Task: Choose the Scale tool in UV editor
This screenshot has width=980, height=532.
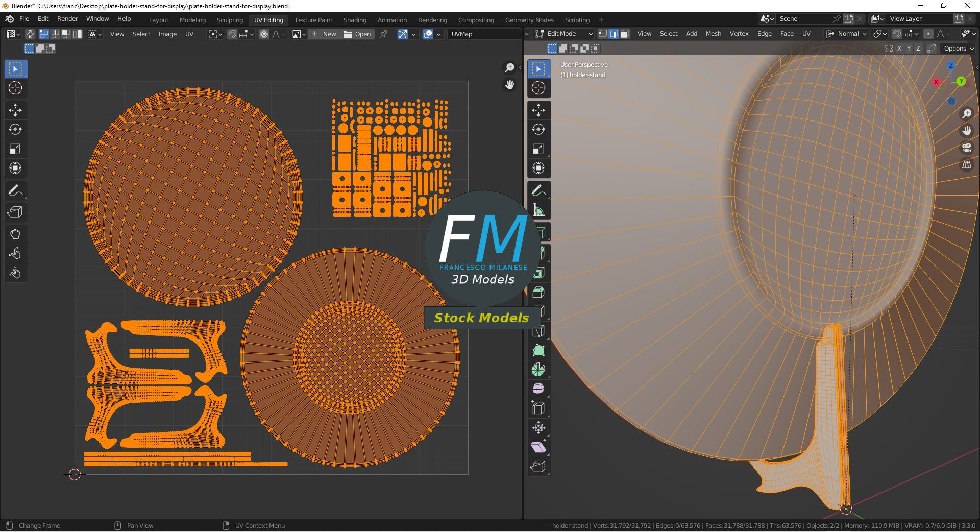Action: tap(15, 149)
